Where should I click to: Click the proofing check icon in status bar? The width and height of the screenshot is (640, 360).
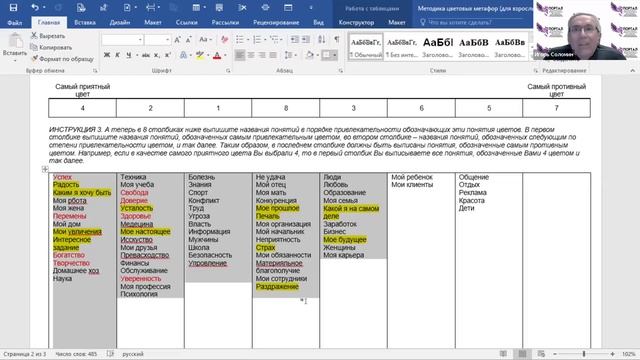pyautogui.click(x=110, y=354)
